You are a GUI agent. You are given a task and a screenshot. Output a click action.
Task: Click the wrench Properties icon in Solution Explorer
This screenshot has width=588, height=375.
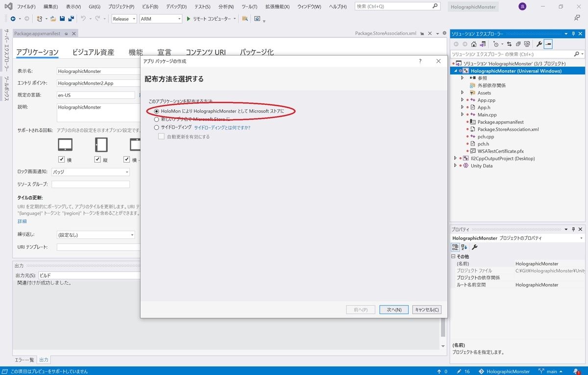[x=539, y=44]
